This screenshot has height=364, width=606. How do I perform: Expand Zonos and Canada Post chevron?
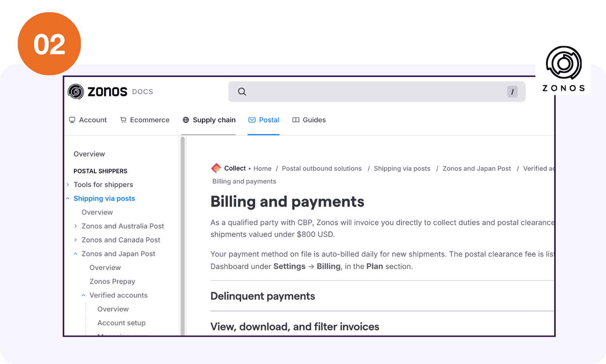[76, 240]
